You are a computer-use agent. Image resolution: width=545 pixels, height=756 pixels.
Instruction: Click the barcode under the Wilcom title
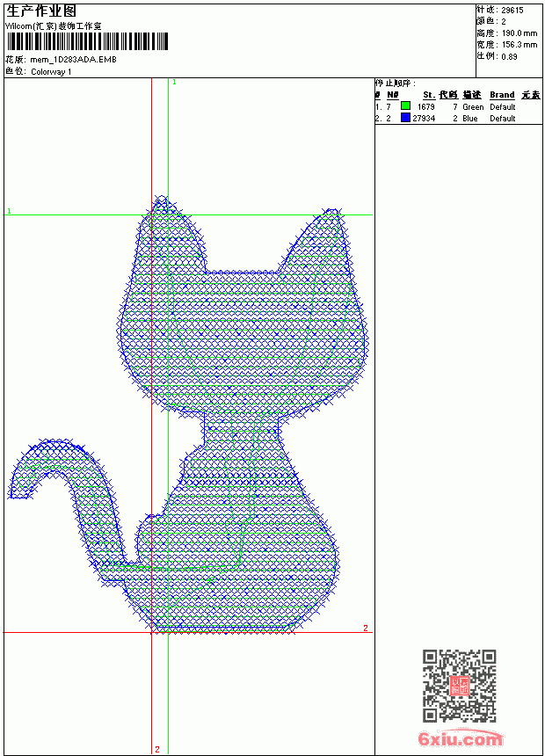[x=87, y=41]
